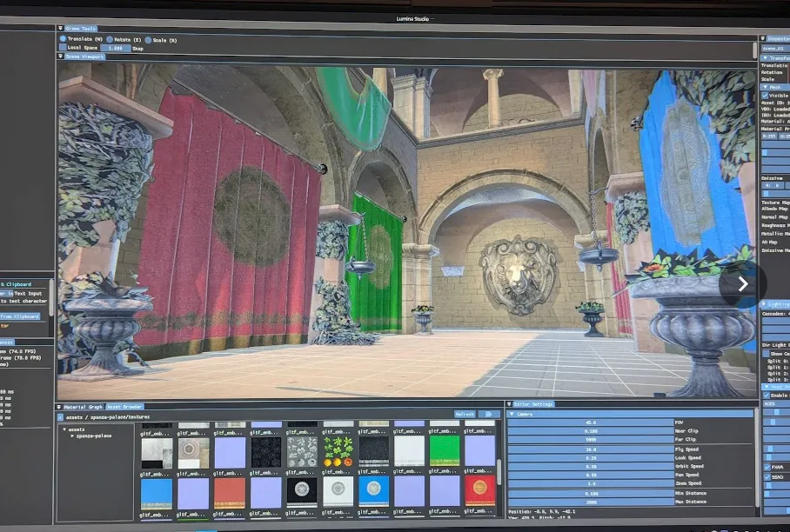Click the Max Distance value field

pyautogui.click(x=591, y=502)
